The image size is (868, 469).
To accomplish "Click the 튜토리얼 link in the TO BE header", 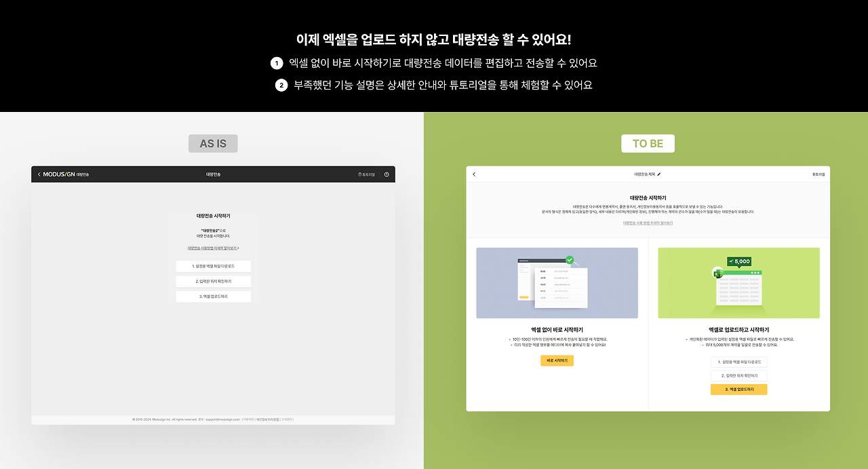I will coord(817,174).
